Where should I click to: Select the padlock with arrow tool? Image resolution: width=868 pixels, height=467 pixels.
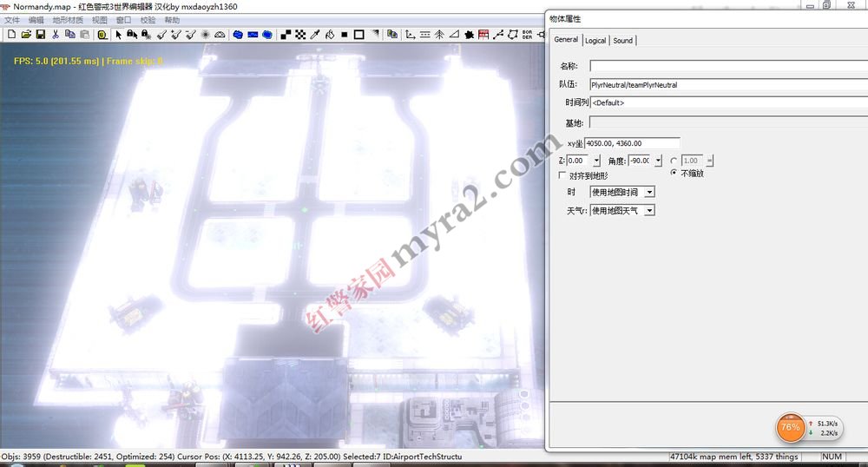[x=132, y=35]
